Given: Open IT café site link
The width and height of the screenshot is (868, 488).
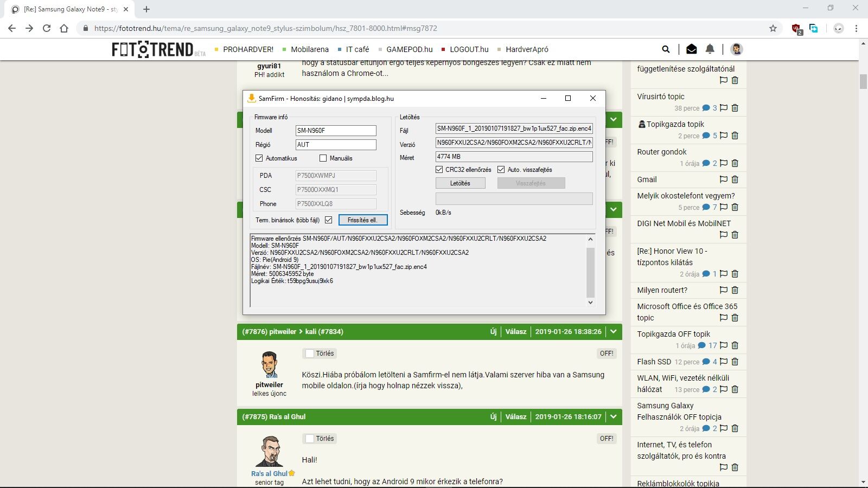Looking at the screenshot, I should coord(358,49).
